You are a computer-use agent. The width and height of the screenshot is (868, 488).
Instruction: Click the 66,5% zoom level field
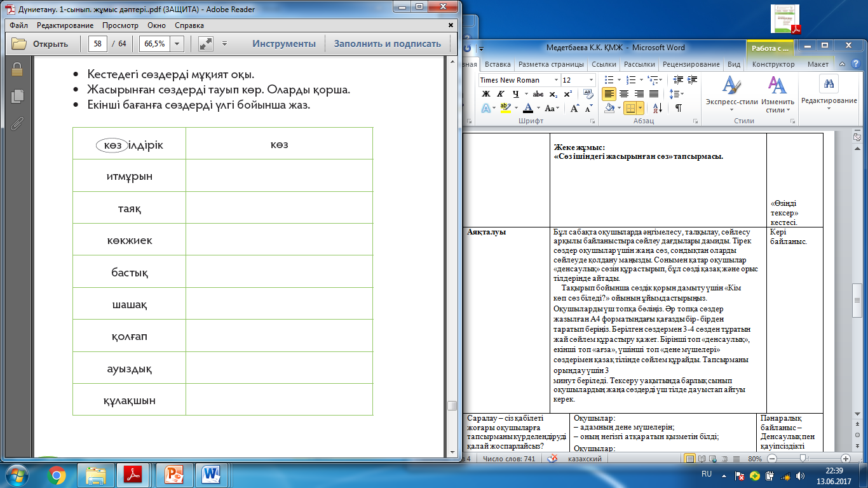pyautogui.click(x=154, y=44)
